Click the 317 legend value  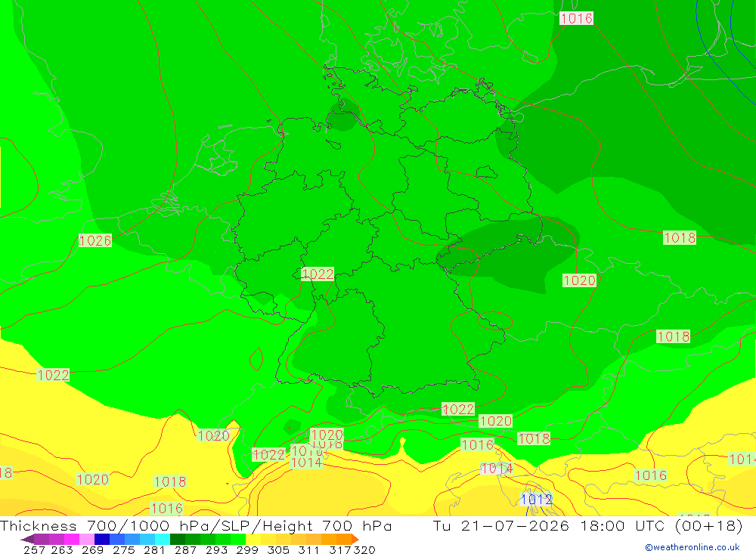[x=340, y=549]
